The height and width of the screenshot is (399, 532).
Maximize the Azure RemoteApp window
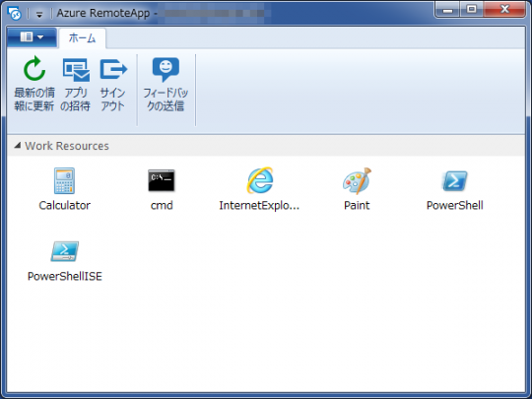pyautogui.click(x=471, y=10)
